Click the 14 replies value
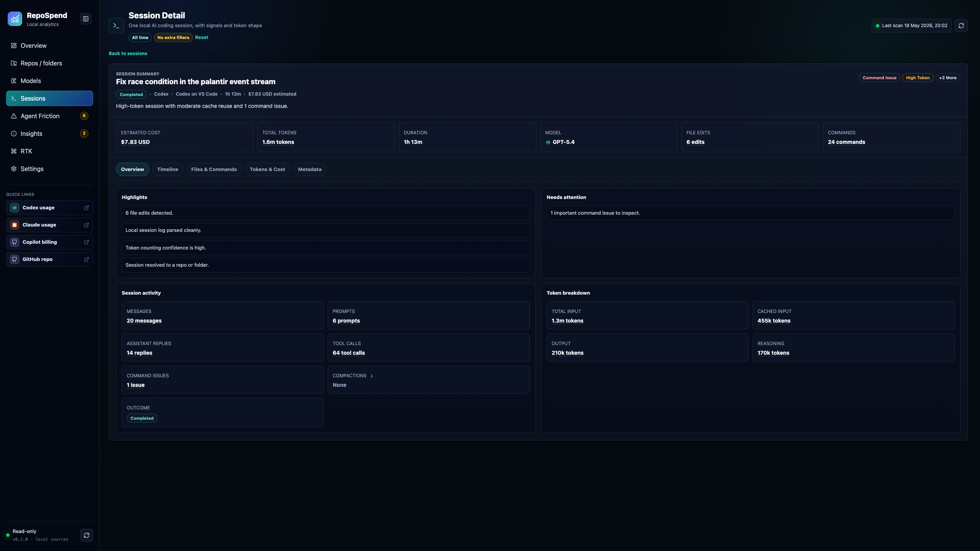980x551 pixels. (139, 353)
